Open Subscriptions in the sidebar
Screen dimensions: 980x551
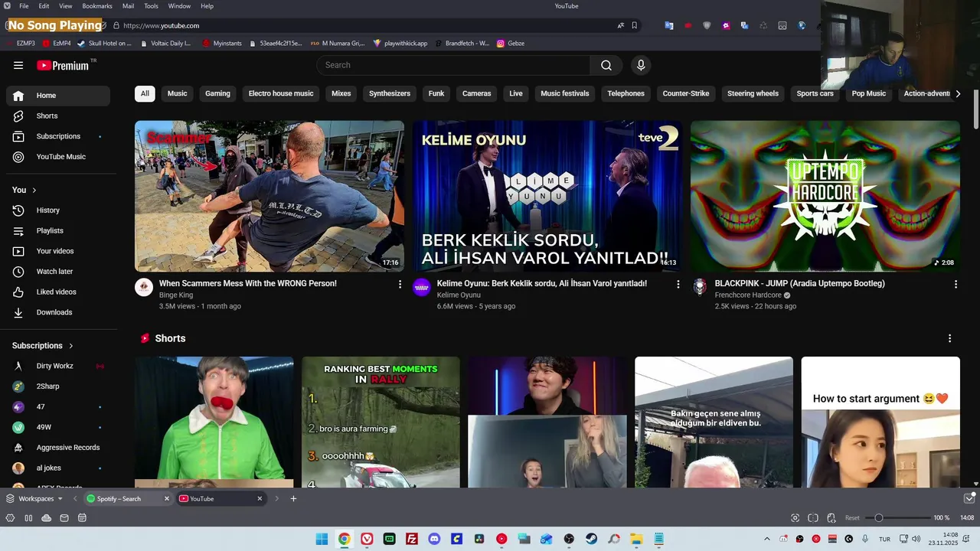pos(58,136)
